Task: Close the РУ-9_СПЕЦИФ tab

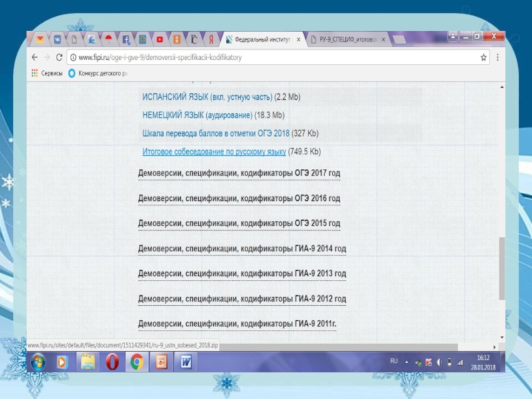Action: tap(383, 40)
